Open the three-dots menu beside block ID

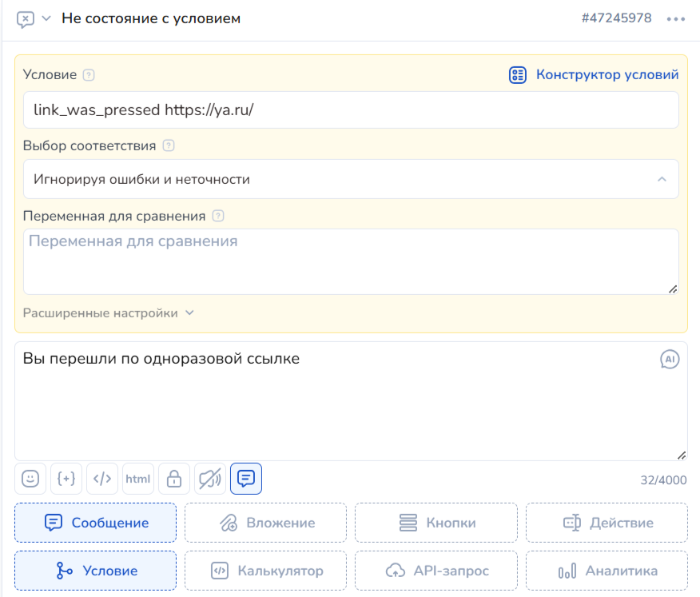pos(676,19)
